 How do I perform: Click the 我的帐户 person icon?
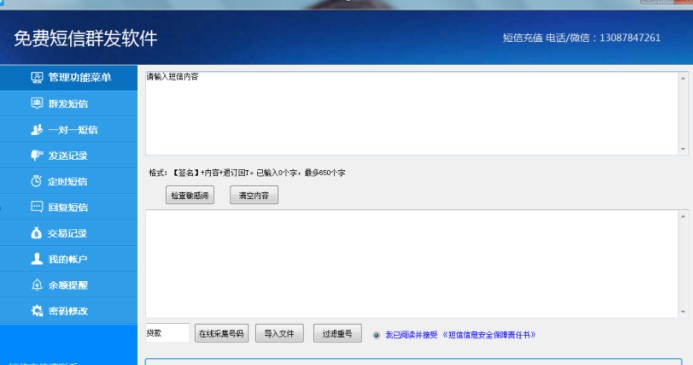click(x=37, y=259)
